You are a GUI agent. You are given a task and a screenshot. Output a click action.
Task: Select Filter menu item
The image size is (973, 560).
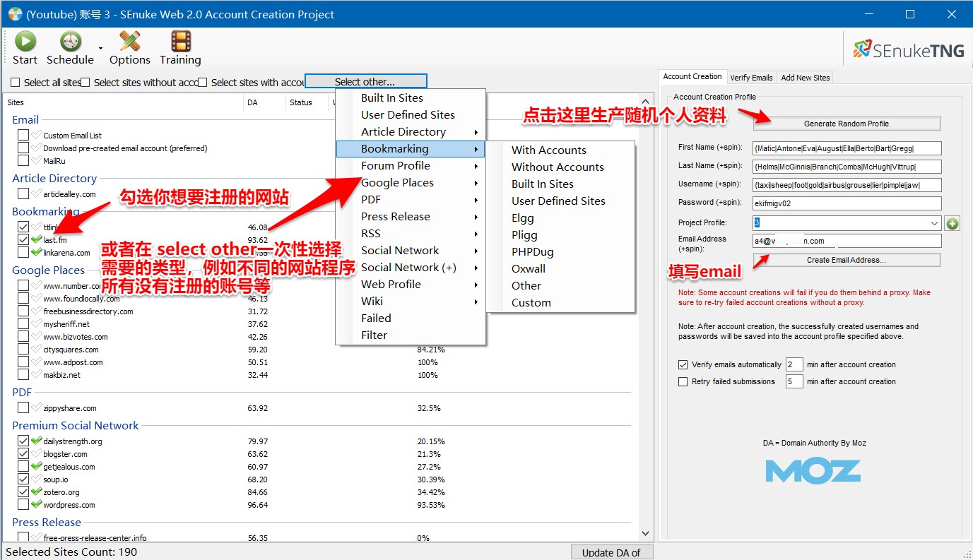(411, 335)
